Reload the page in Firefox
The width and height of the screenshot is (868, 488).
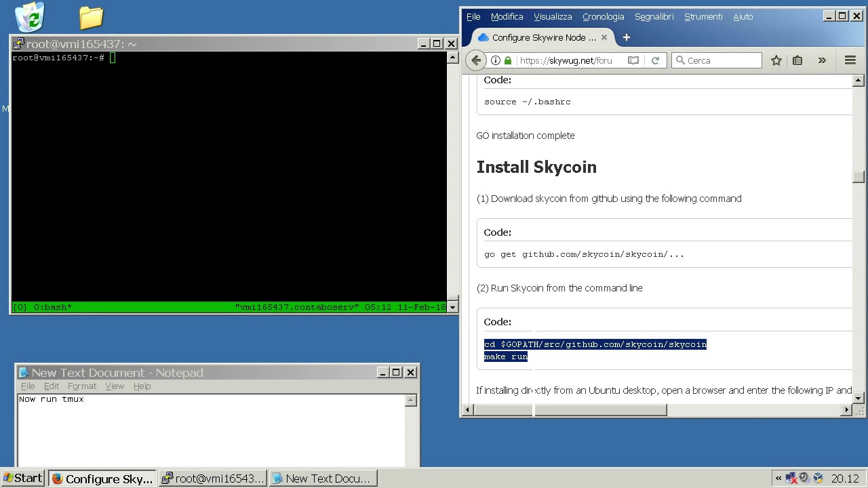pyautogui.click(x=655, y=60)
